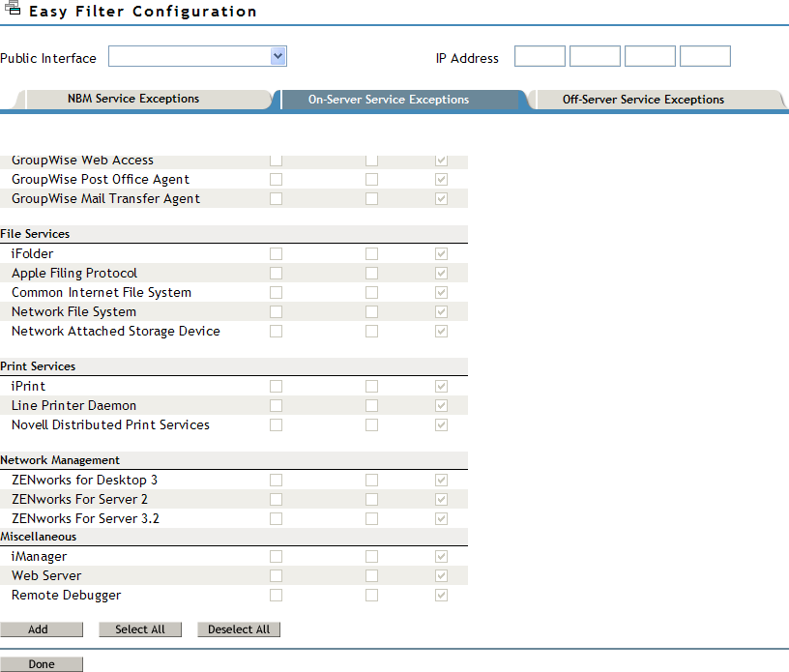
Task: Click the Select All button
Action: (x=140, y=629)
